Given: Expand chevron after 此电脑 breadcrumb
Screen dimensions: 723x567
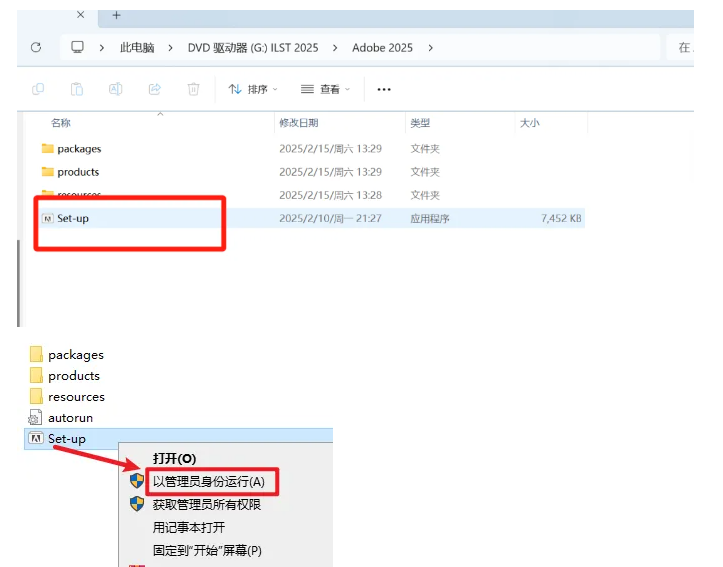Looking at the screenshot, I should point(171,48).
